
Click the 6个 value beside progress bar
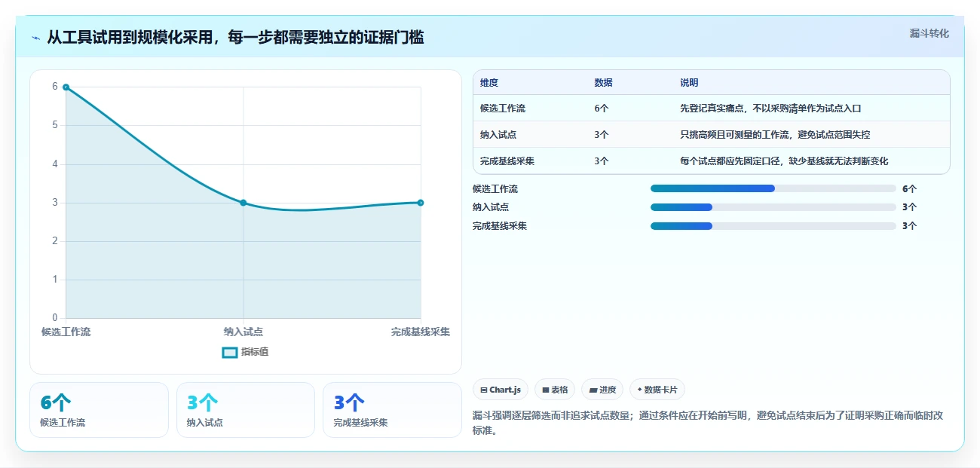[909, 189]
